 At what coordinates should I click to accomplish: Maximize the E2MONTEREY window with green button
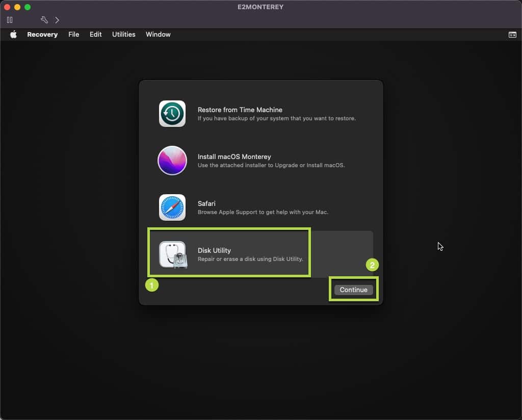point(28,7)
